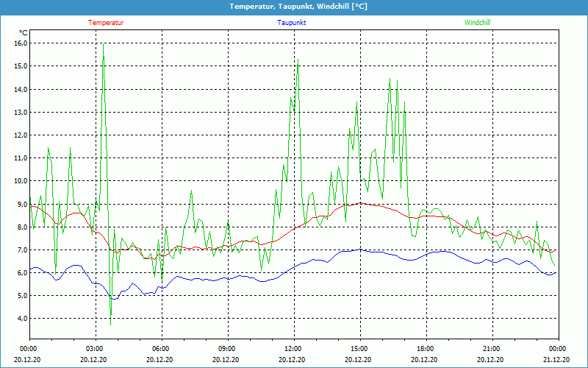Select the 06:00 time axis label

pyautogui.click(x=161, y=348)
